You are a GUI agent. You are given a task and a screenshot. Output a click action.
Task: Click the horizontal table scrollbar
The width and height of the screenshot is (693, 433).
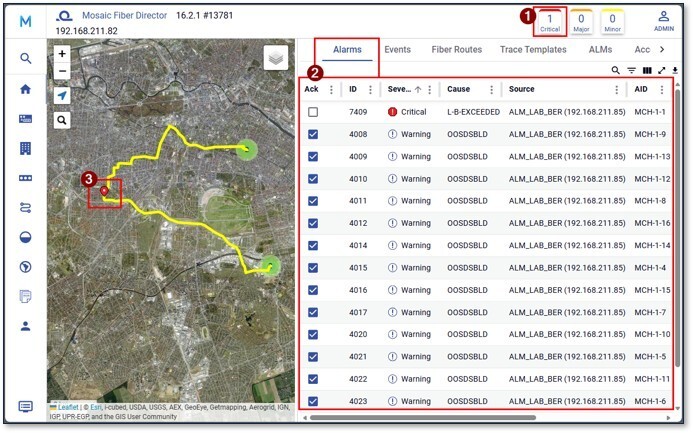423,417
